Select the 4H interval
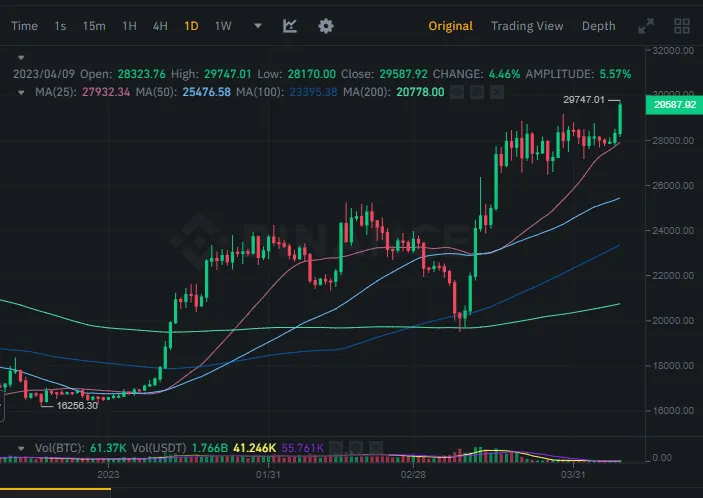The image size is (703, 498). click(160, 26)
